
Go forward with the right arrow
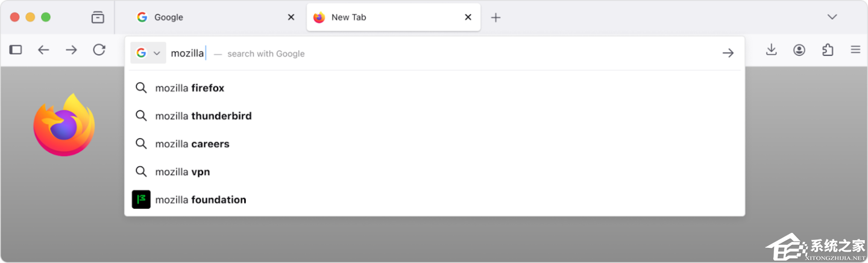click(x=71, y=50)
